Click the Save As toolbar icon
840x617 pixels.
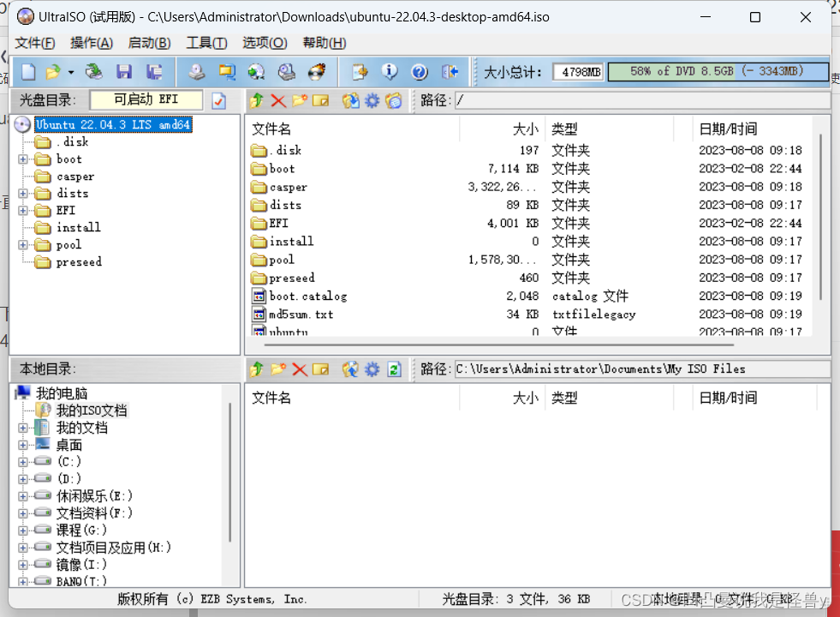(x=154, y=72)
